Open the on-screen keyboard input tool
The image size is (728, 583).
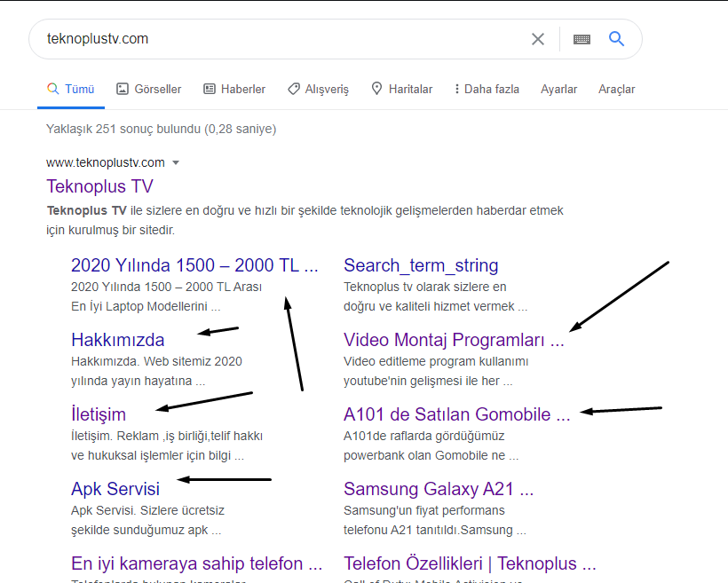coord(582,39)
